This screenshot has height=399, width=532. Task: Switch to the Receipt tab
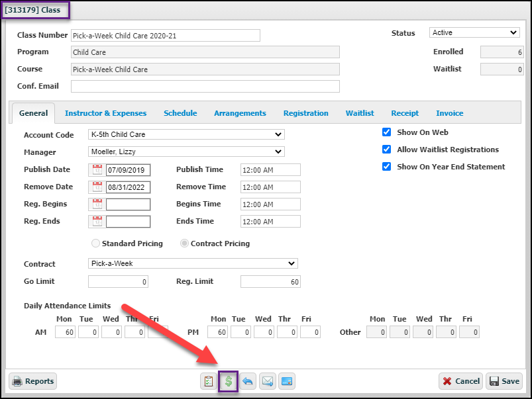405,113
